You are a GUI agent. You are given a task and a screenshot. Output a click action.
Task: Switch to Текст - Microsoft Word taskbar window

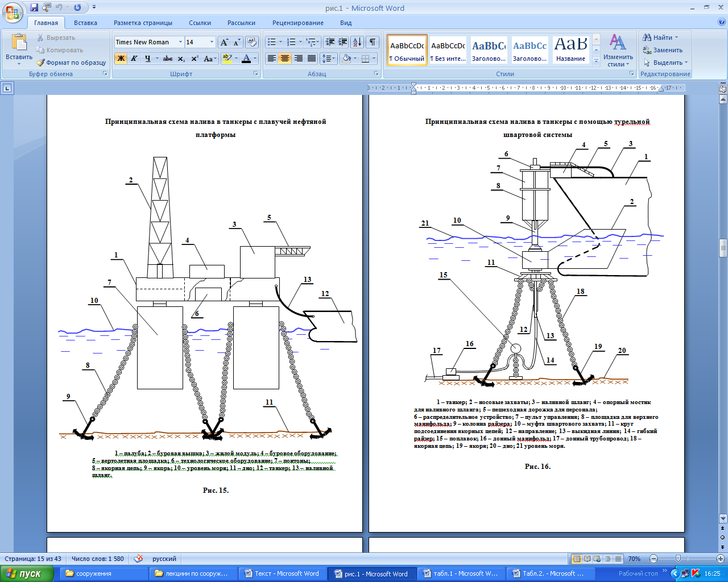point(283,573)
